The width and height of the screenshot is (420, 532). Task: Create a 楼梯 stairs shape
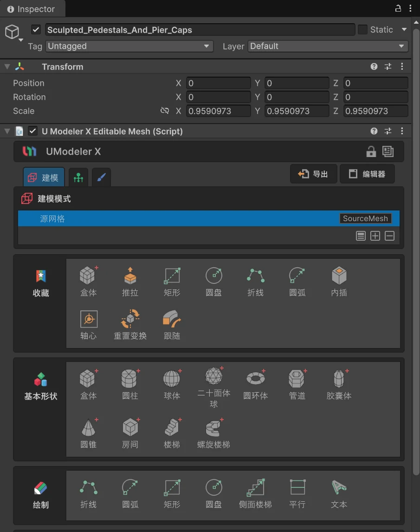point(172,433)
